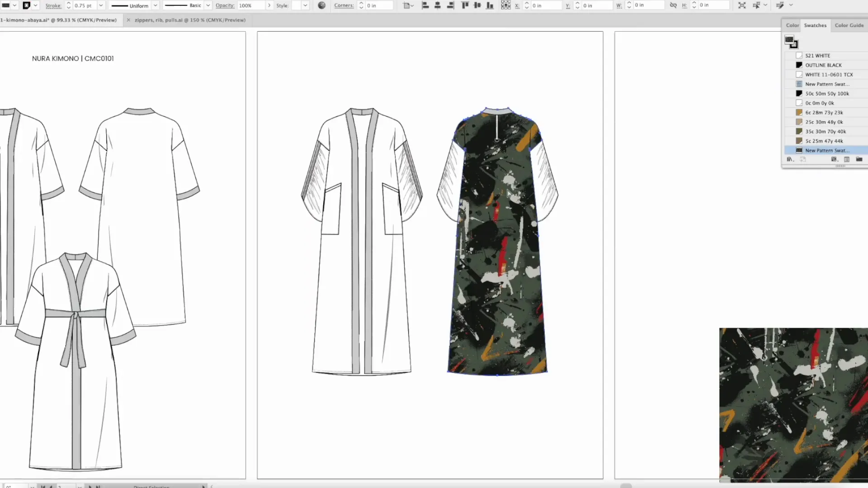Open the Global Edit options dropdown arrow
Image resolution: width=868 pixels, height=488 pixels.
point(791,5)
